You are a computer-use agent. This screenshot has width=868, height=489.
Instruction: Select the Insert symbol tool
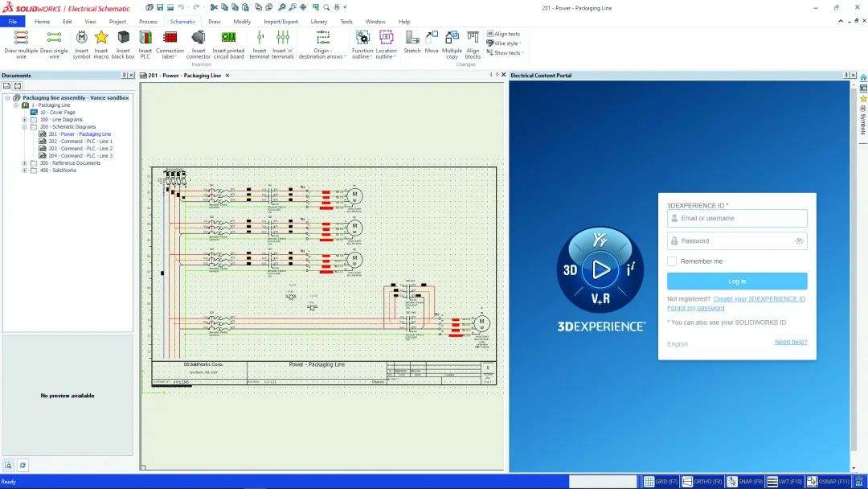coord(80,44)
